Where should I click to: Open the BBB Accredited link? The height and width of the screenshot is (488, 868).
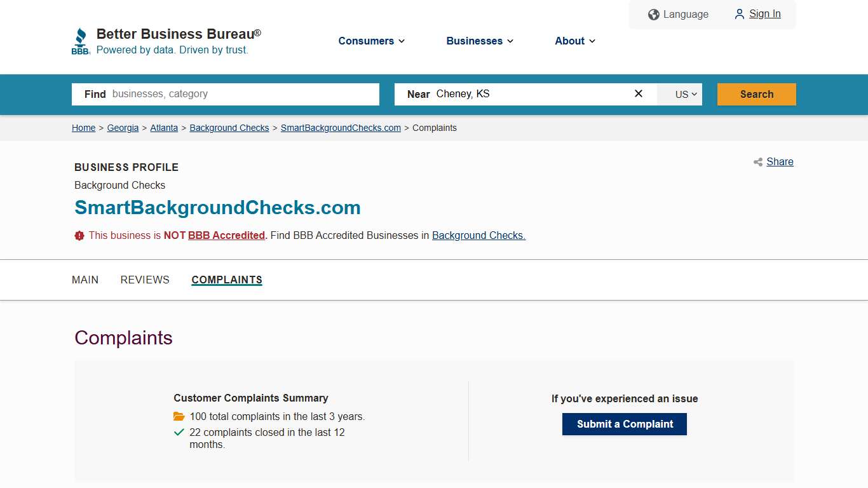click(x=226, y=235)
